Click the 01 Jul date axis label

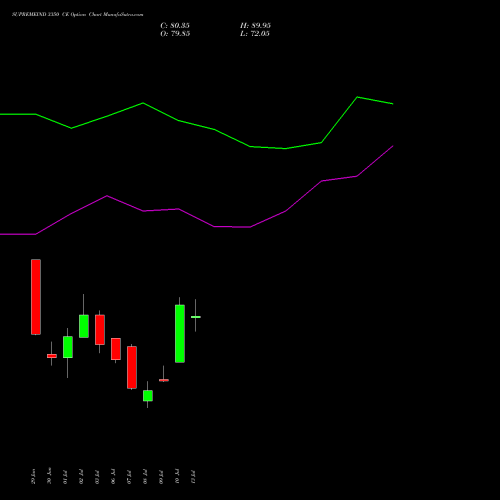65,477
